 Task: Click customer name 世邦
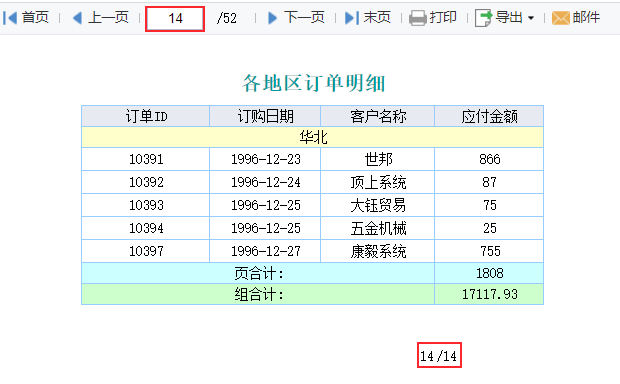tap(378, 159)
